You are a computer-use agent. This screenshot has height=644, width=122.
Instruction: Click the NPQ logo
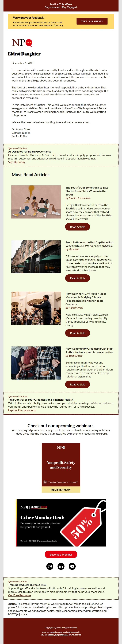[x=22, y=43]
